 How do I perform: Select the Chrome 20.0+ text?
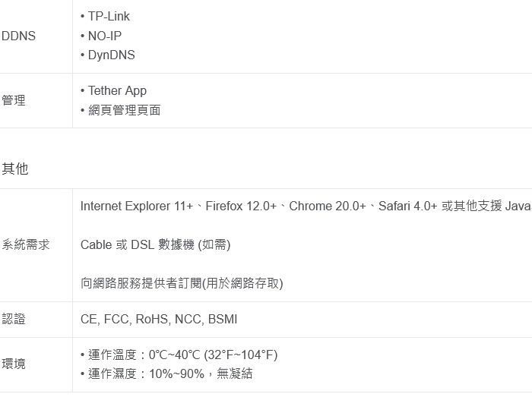(x=328, y=206)
